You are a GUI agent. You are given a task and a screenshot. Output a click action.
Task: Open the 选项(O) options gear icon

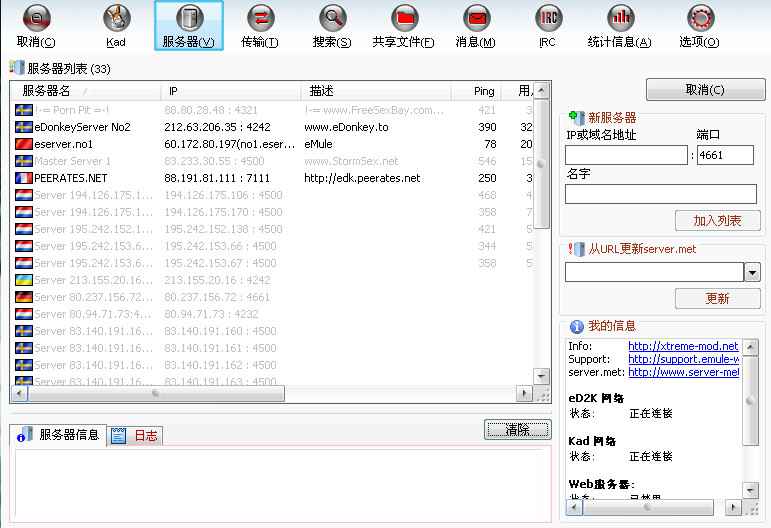[x=699, y=19]
